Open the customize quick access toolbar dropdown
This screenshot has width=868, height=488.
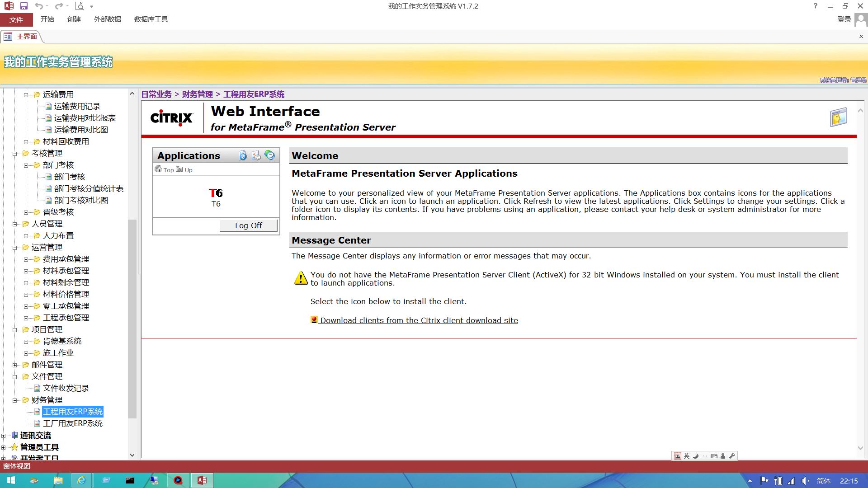92,6
